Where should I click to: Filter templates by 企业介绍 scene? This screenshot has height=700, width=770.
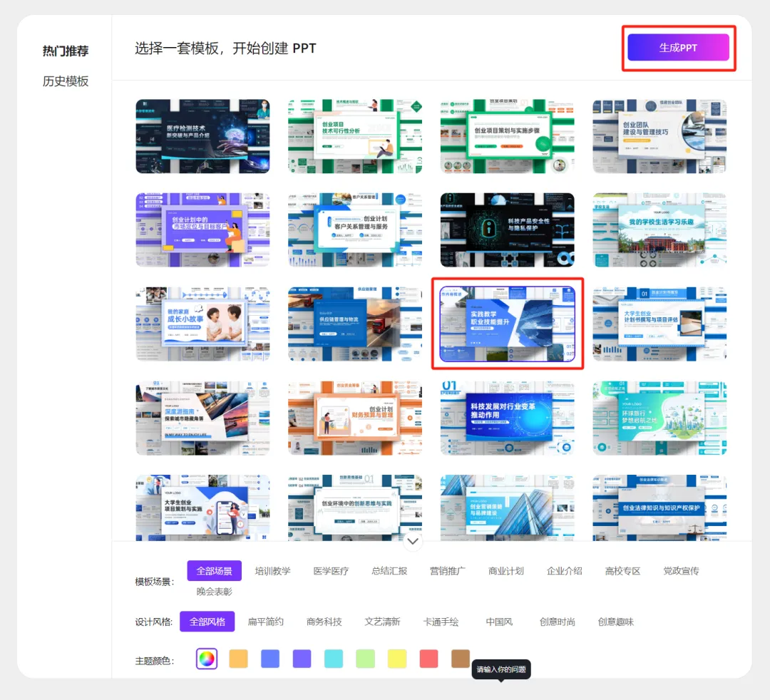pos(564,571)
